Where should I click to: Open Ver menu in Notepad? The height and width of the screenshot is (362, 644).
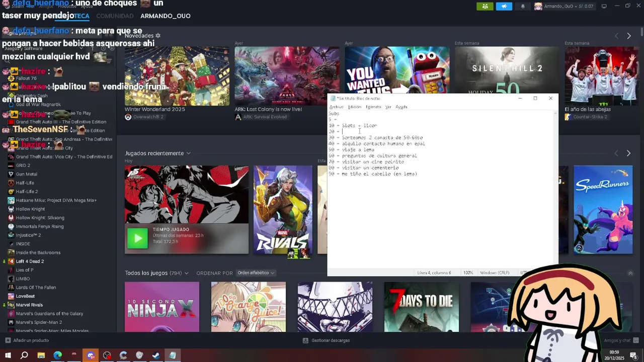tap(388, 107)
